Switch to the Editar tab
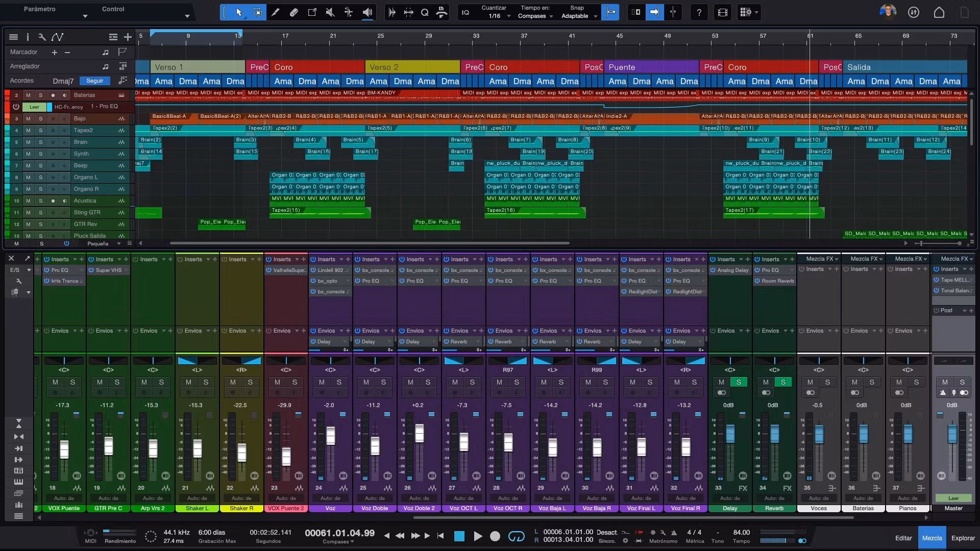The image size is (980, 551). click(x=903, y=538)
